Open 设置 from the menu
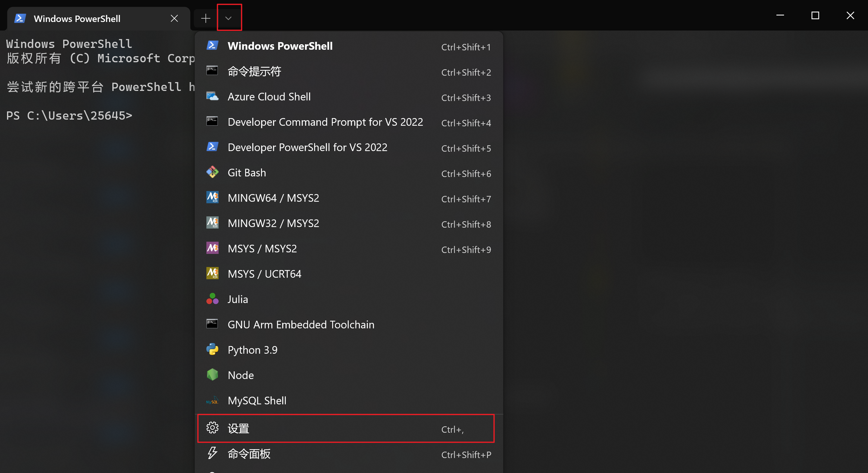Screen dimensions: 868x473 238,428
